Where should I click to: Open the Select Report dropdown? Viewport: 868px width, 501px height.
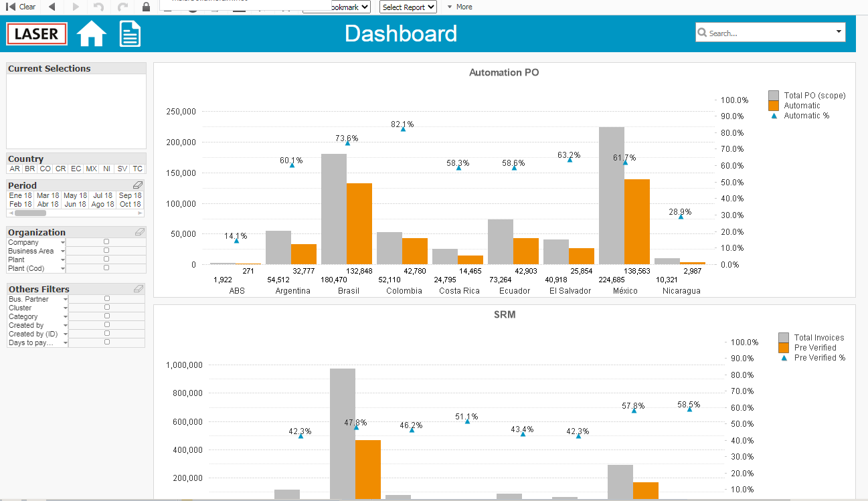[408, 7]
